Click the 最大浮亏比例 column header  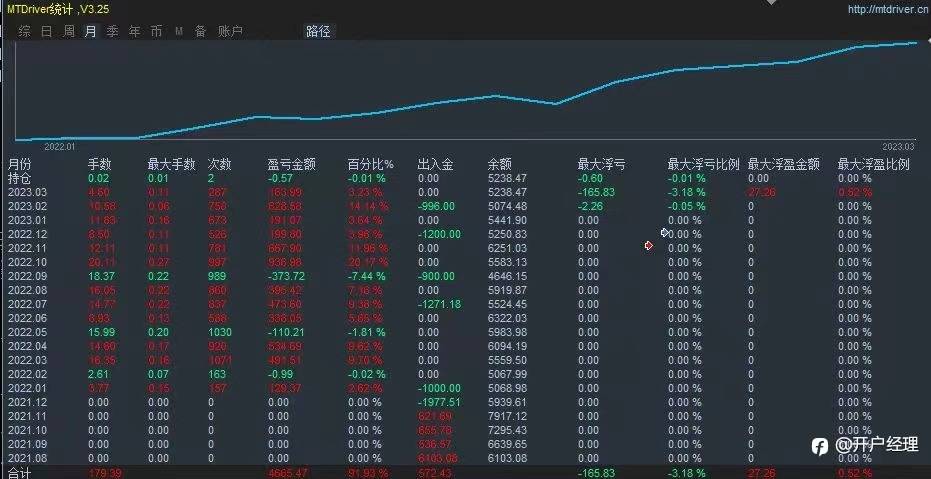tap(704, 164)
